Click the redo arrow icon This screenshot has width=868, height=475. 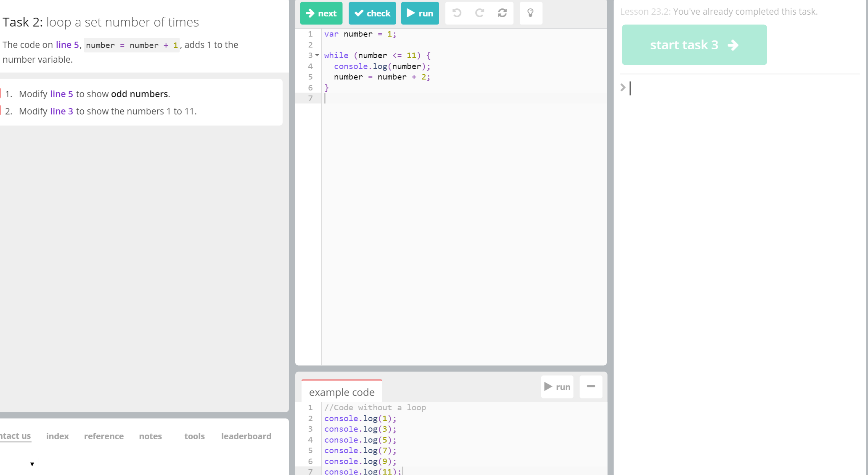pyautogui.click(x=479, y=13)
